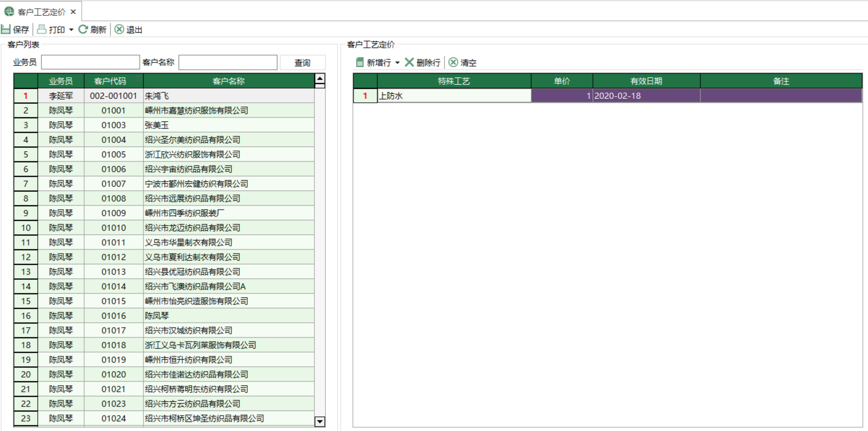The width and height of the screenshot is (868, 431).
Task: Click row number 20 in customer list
Action: point(26,374)
